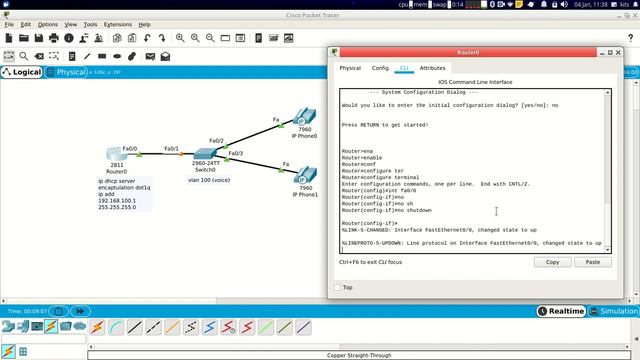Pick the Phone dotted cable
Viewport: 640px width, 360px height.
(x=191, y=327)
